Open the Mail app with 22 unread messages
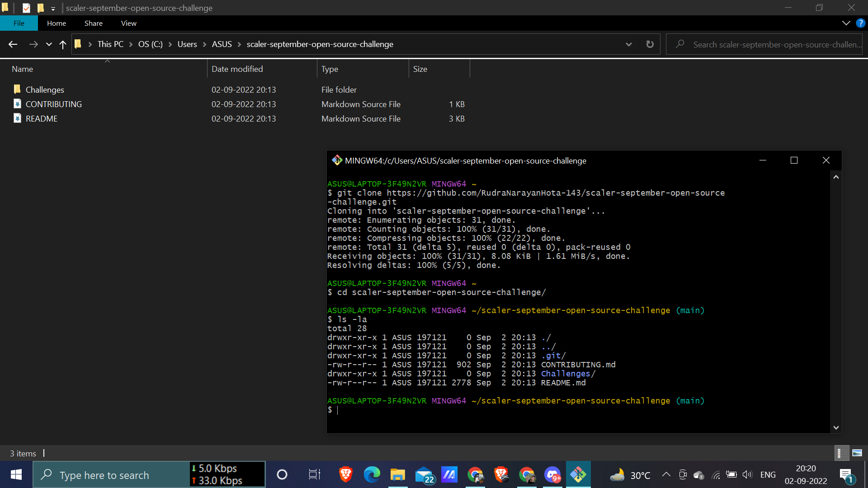This screenshot has width=868, height=488. tap(424, 474)
